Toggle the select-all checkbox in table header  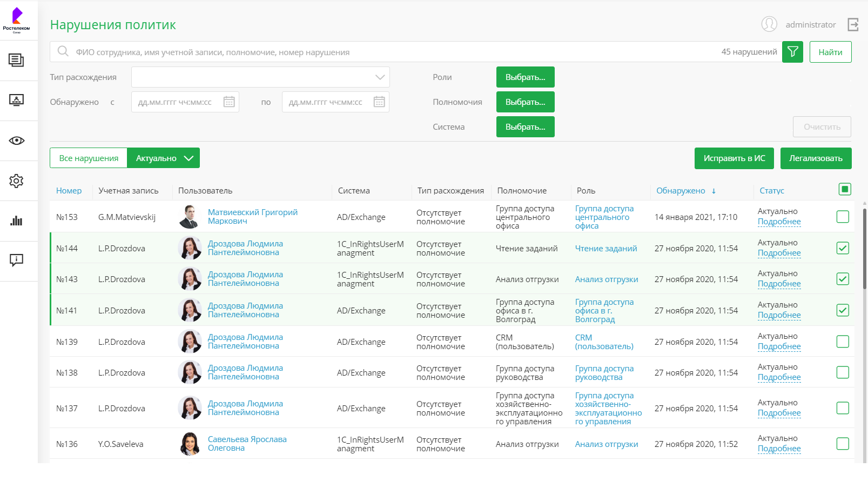(845, 189)
